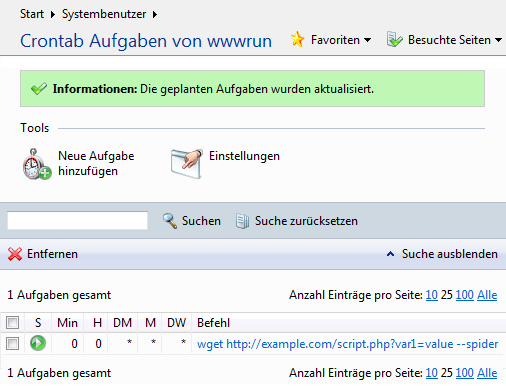
Task: Tick the checkbox for the wget task row
Action: [x=13, y=343]
